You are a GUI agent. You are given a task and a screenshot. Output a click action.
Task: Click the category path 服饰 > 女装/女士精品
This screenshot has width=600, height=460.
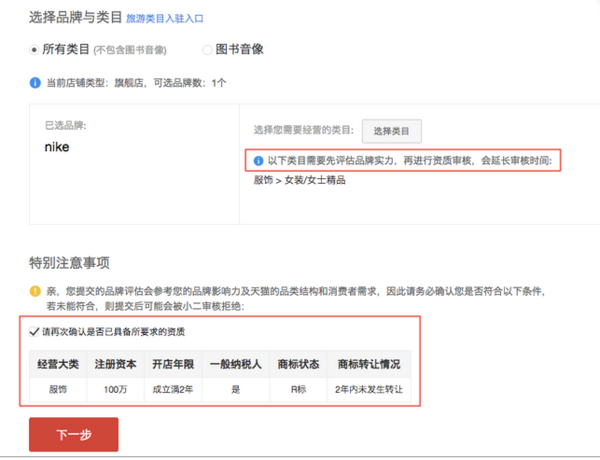300,180
